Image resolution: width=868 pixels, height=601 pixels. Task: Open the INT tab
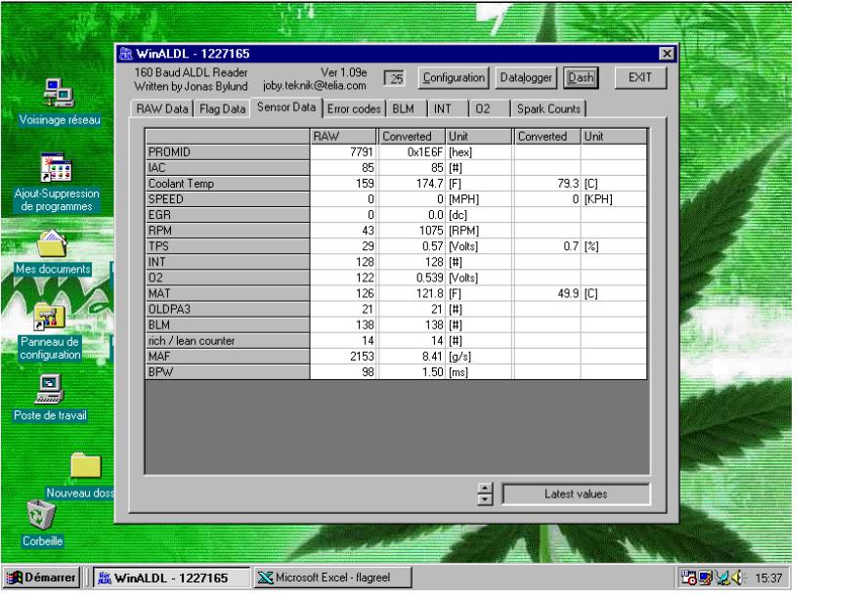point(449,109)
